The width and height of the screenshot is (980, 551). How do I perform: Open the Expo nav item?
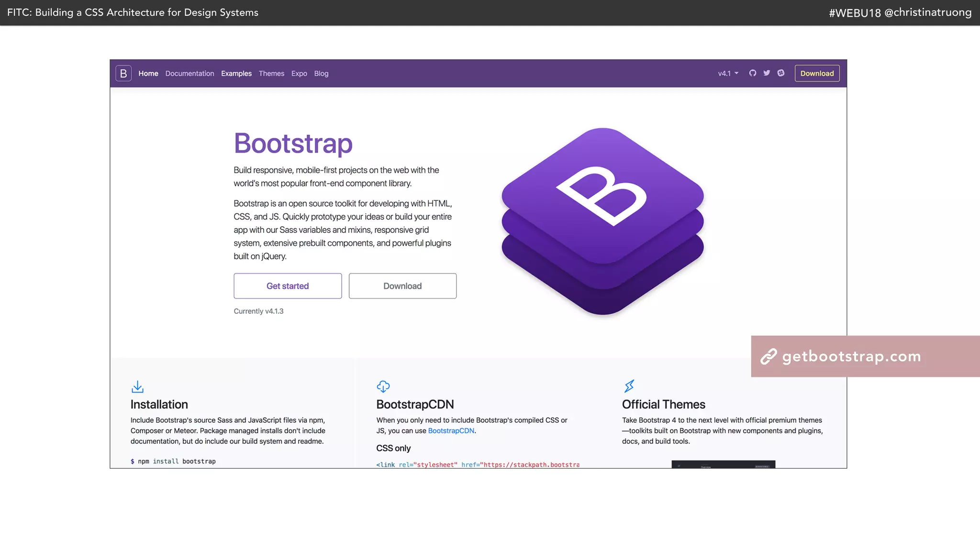(x=299, y=74)
